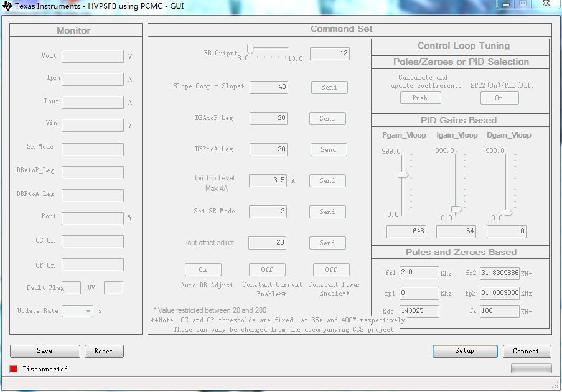Image resolution: width=562 pixels, height=392 pixels.
Task: Click the Ipri monitor field
Action: point(93,79)
